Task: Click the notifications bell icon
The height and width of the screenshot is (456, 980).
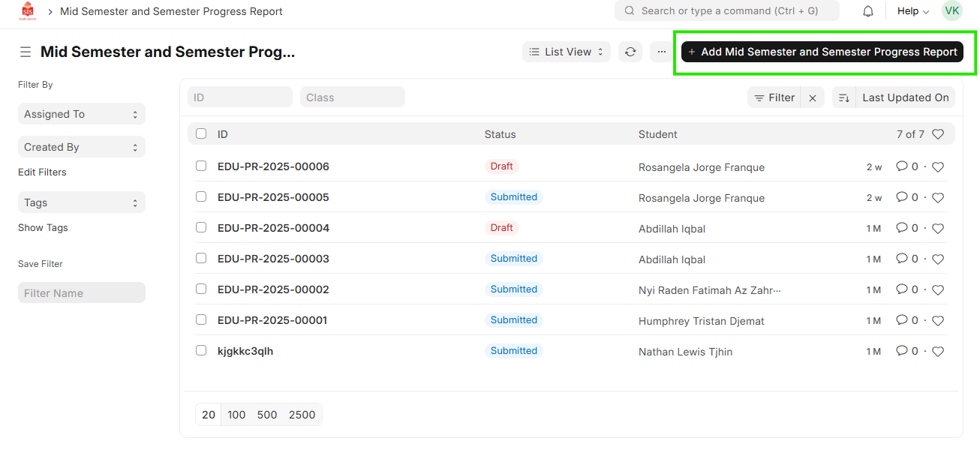Action: (868, 11)
